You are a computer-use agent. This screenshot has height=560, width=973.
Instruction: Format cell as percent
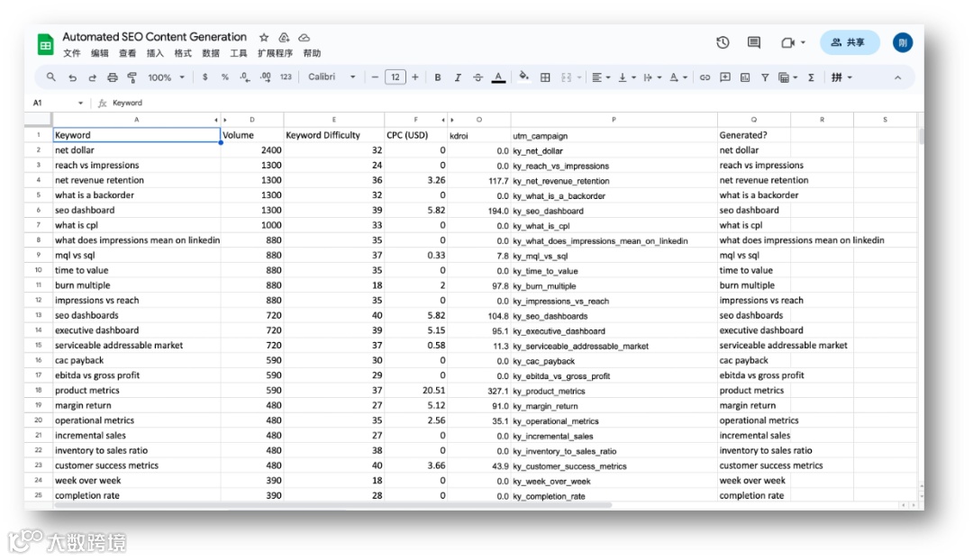tap(224, 77)
